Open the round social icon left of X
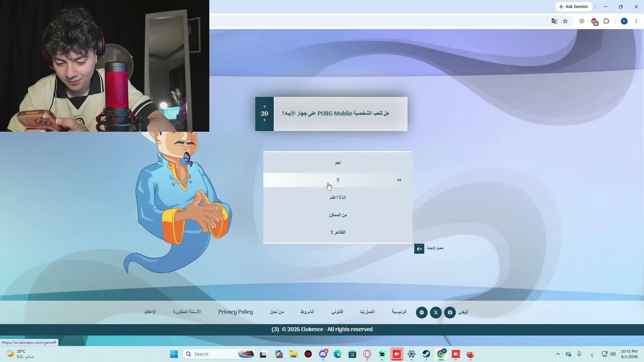Viewport: 644px width, 362px height. (x=422, y=312)
